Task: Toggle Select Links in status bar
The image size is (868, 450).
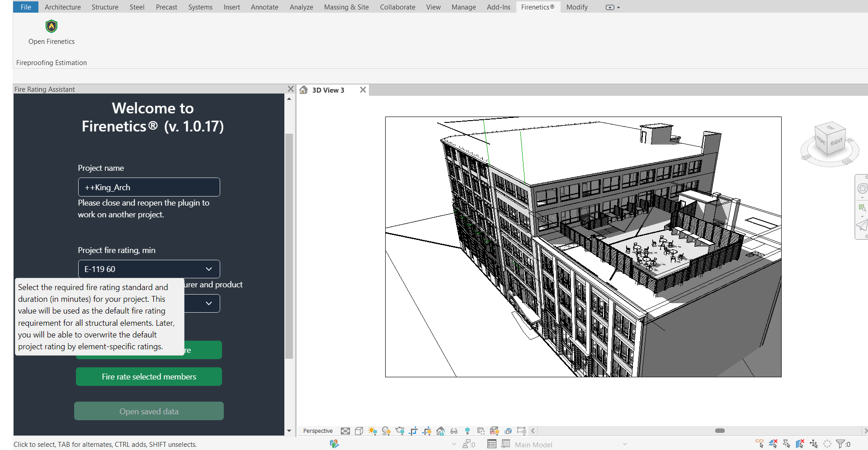Action: coord(760,444)
